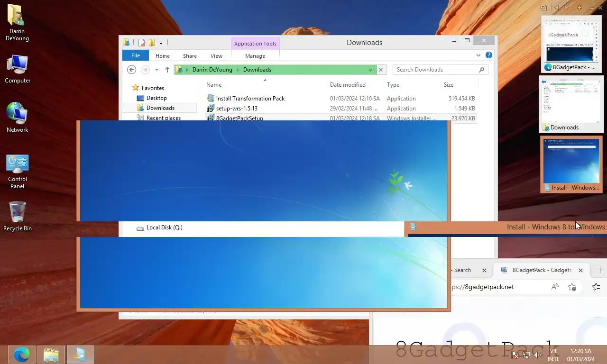
Task: Open the taskbar clock showing 12:20 SA
Action: [581, 355]
